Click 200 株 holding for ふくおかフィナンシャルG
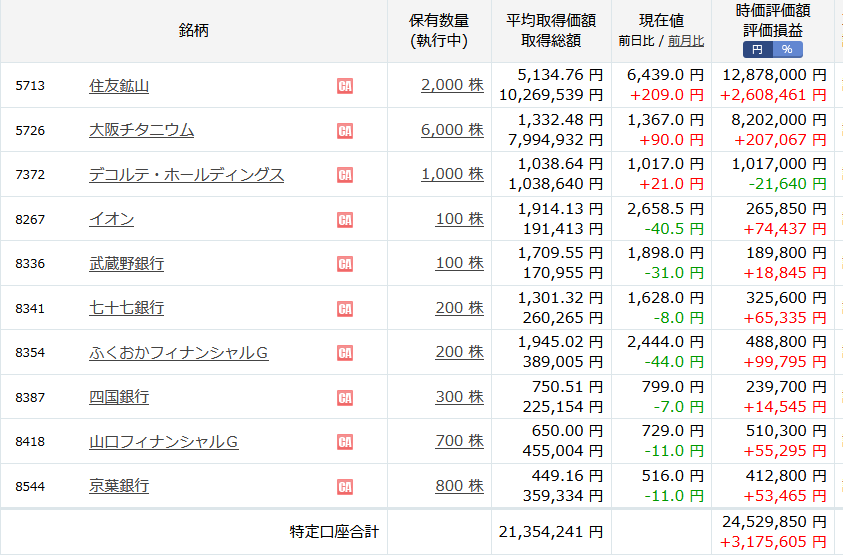 (x=460, y=352)
